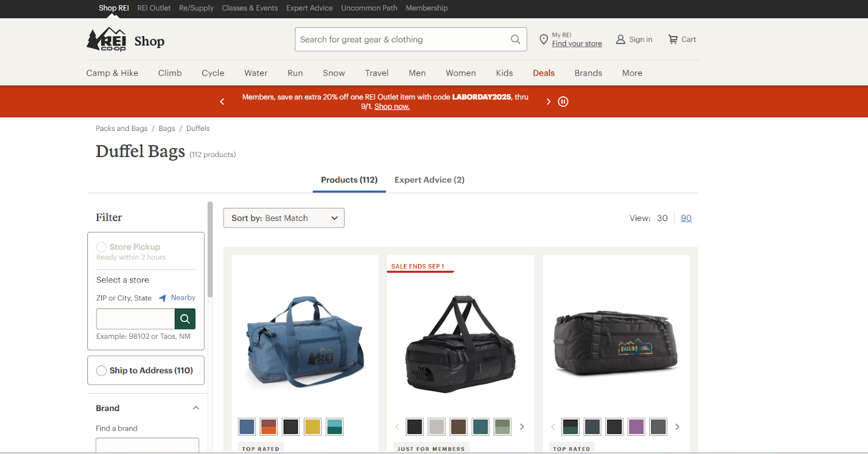868x454 pixels.
Task: Pause the promo banner rotation
Action: tap(563, 102)
